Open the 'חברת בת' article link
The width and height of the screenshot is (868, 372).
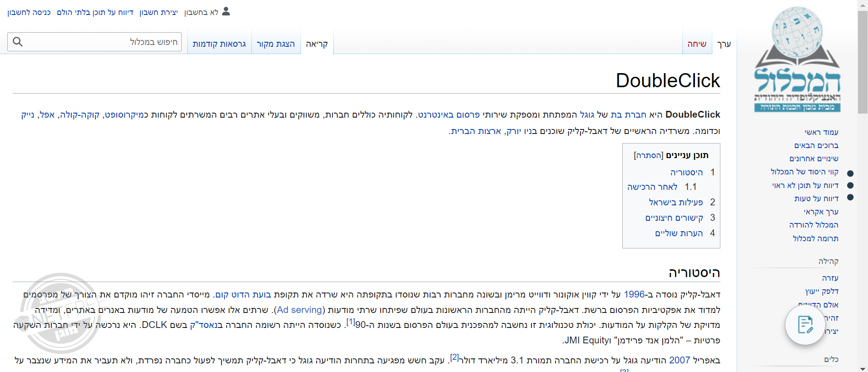point(628,115)
